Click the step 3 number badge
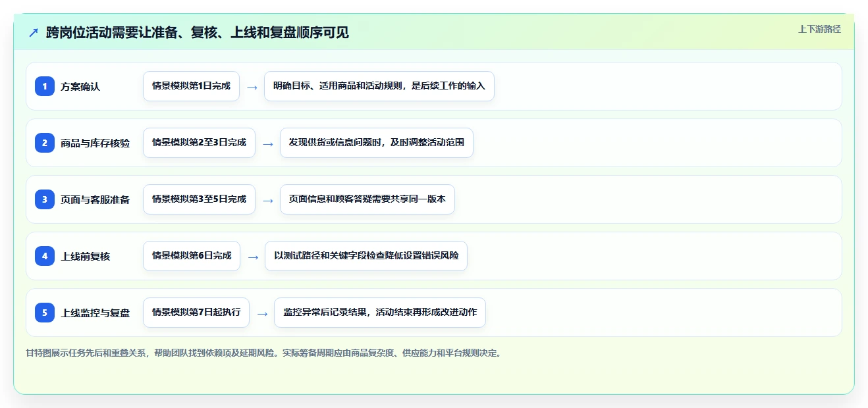Image resolution: width=868 pixels, height=408 pixels. [45, 199]
